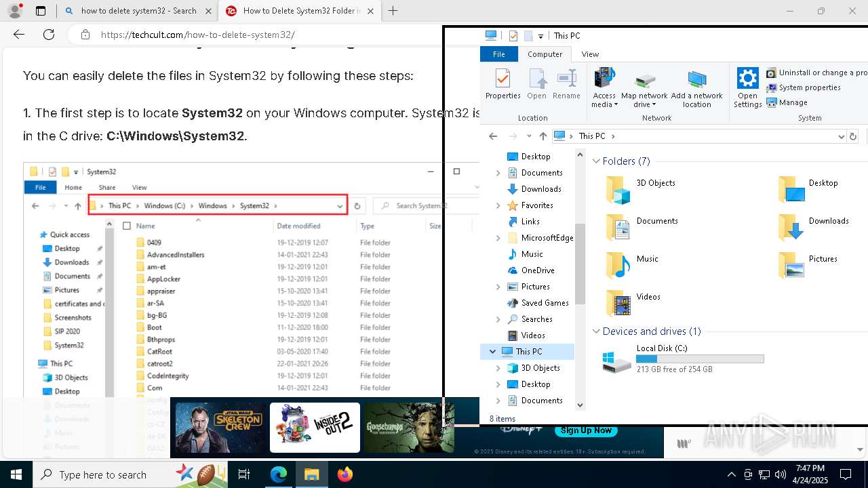Viewport: 868px width, 488px height.
Task: Open the Skeleton Crew ad thumbnail
Action: click(x=220, y=428)
